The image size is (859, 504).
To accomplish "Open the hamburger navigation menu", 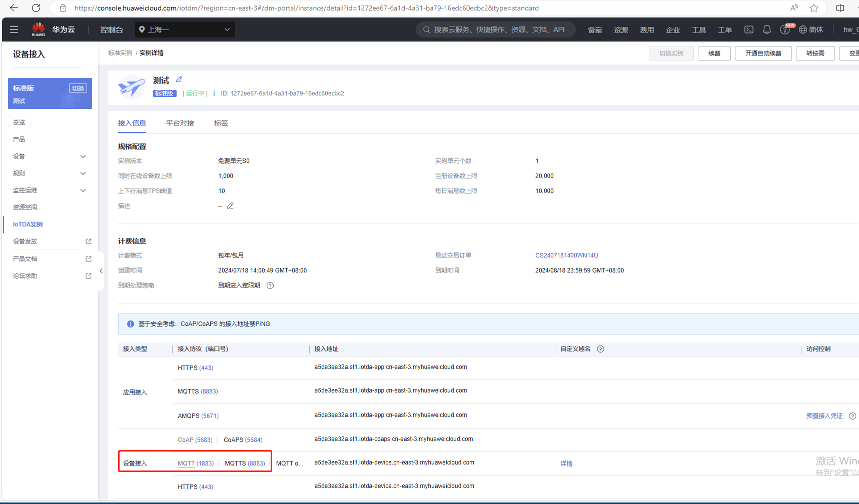I will [x=14, y=29].
